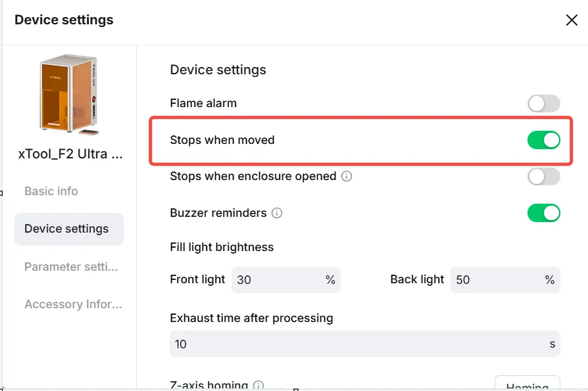Click the Homing button

pyautogui.click(x=527, y=384)
